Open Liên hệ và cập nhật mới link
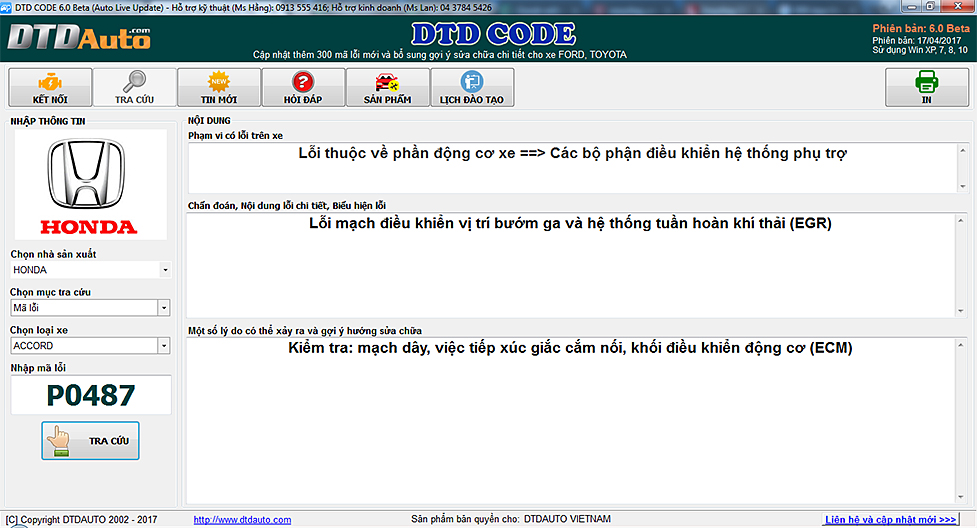The width and height of the screenshot is (977, 528). pos(890,519)
